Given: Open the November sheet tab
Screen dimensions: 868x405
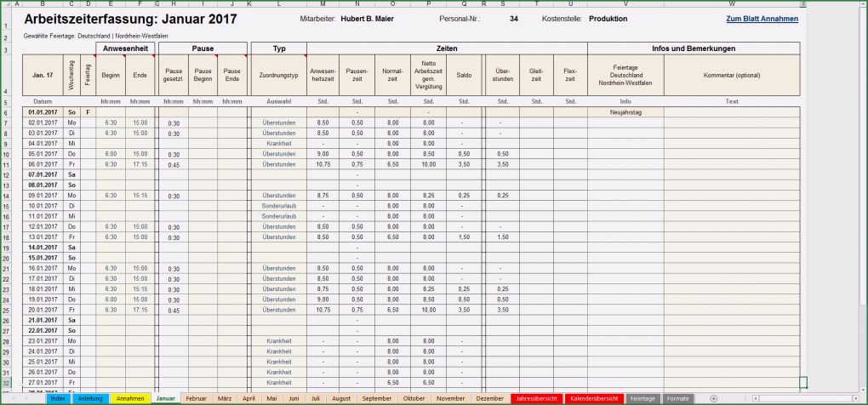Looking at the screenshot, I should 451,398.
